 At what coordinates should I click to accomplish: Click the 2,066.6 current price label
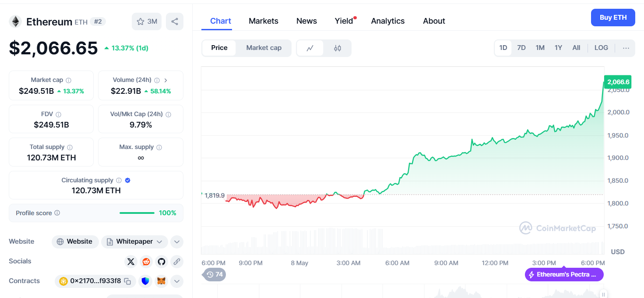coord(618,82)
